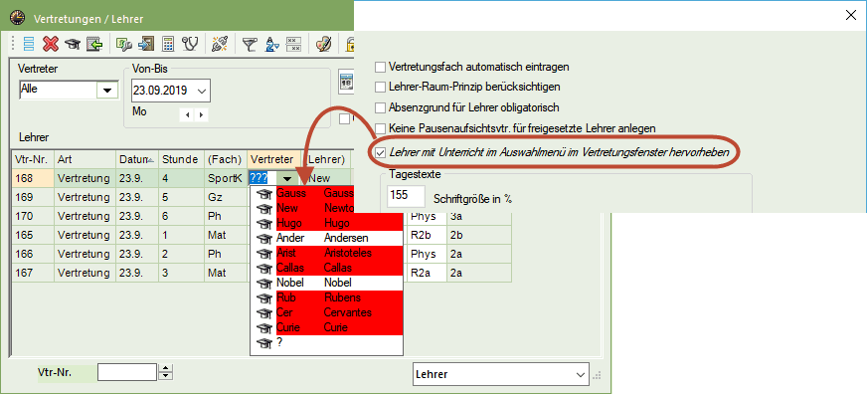
Task: Click the stethoscope diagnosis icon
Action: [190, 44]
